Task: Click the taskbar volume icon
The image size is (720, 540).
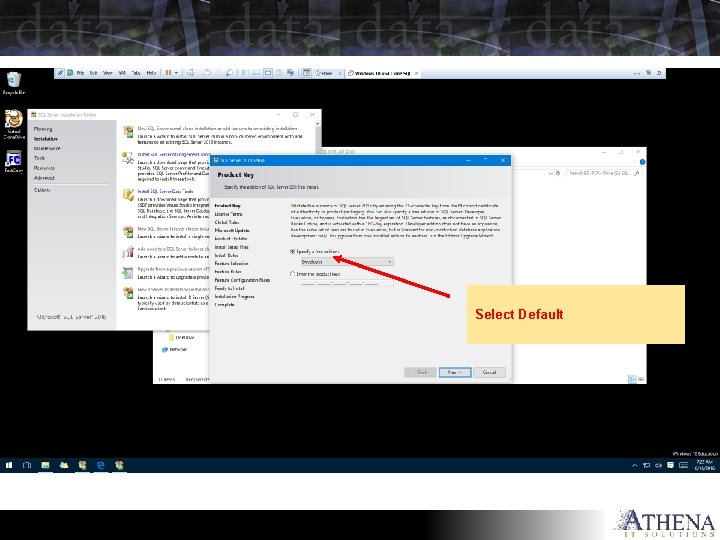Action: [x=658, y=465]
